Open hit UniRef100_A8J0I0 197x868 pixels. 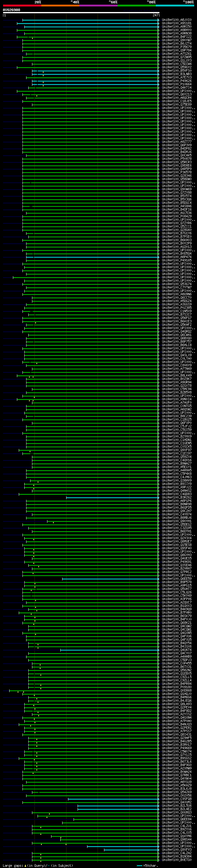(177, 20)
